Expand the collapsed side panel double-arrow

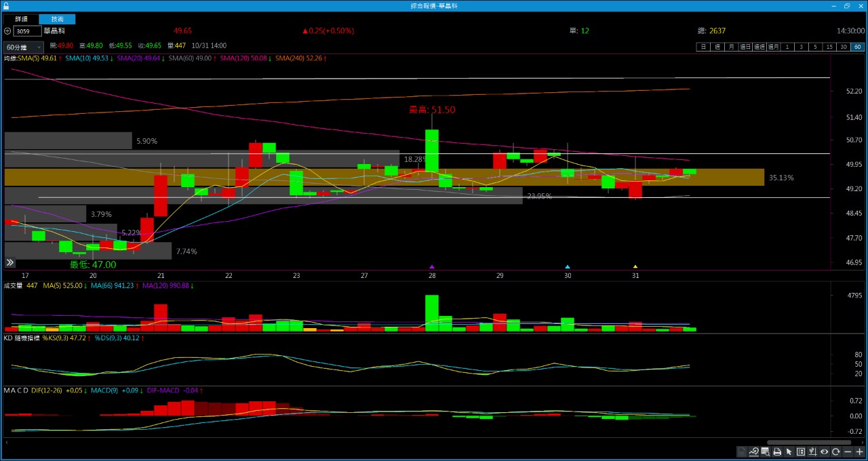tap(10, 262)
